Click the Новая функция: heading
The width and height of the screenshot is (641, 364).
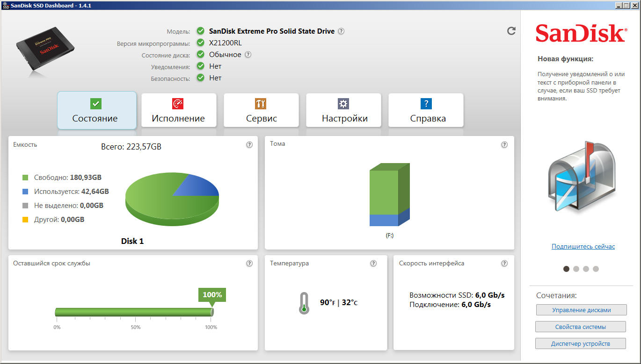[x=565, y=59]
